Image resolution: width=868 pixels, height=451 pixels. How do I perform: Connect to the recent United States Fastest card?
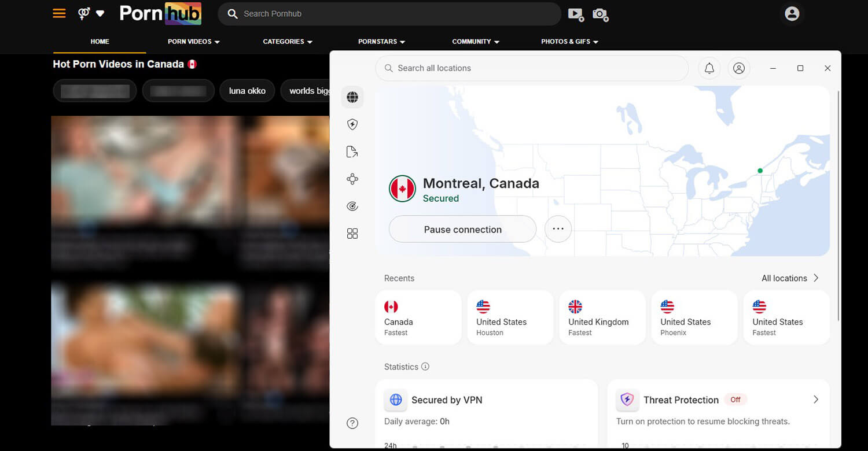click(786, 317)
